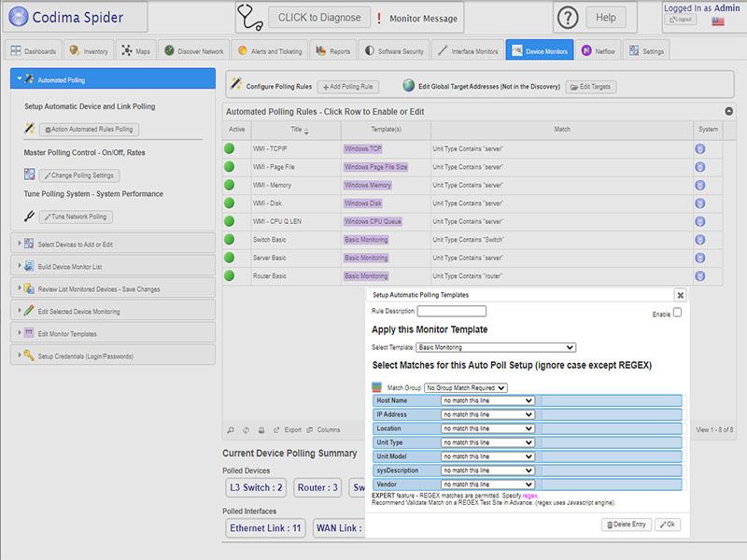
Task: Click the Edit Targets button
Action: [591, 87]
